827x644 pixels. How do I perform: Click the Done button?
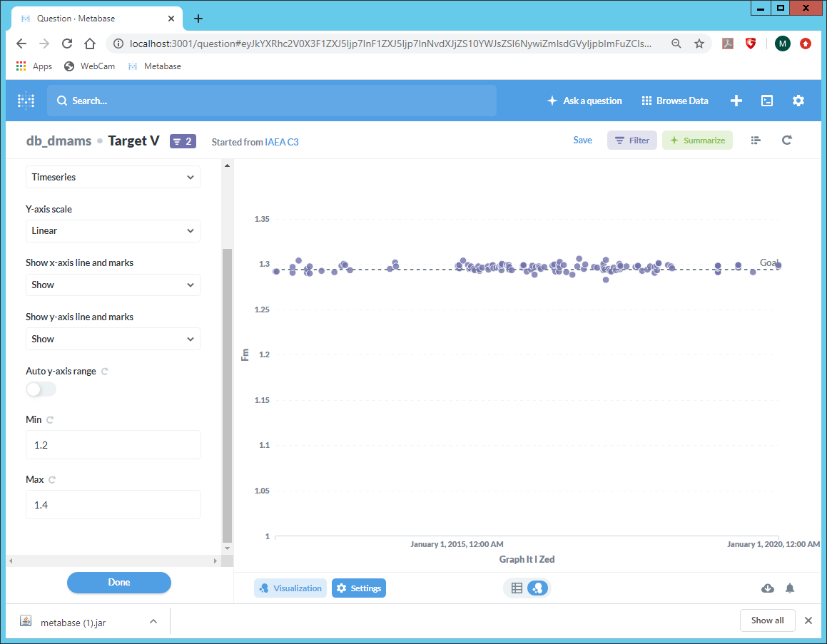(x=119, y=583)
